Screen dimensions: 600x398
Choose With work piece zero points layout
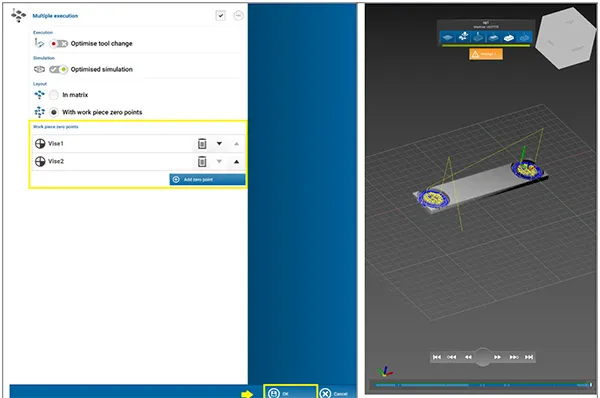[x=54, y=112]
